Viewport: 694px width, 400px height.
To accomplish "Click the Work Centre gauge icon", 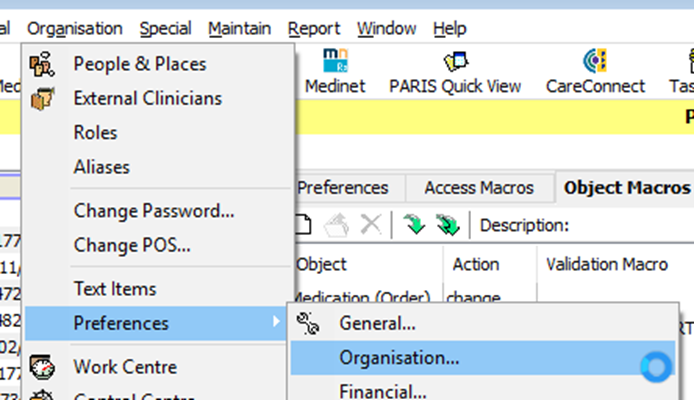I will coord(42,367).
